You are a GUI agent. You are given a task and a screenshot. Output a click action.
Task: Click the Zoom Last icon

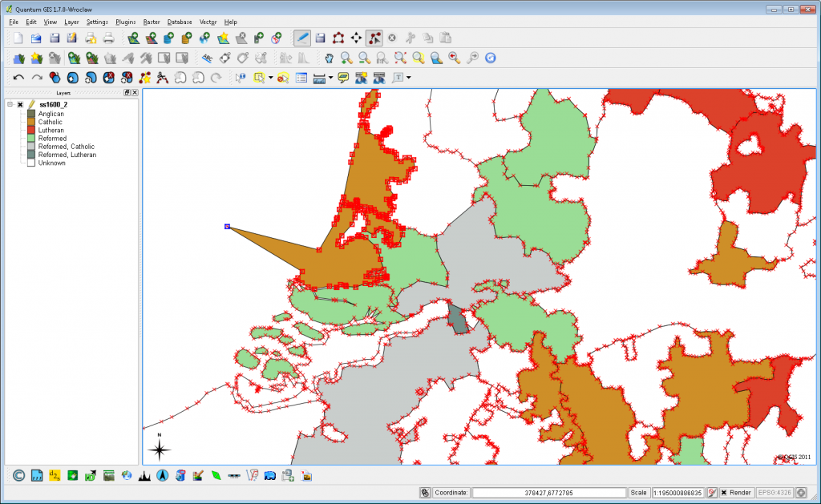point(455,58)
